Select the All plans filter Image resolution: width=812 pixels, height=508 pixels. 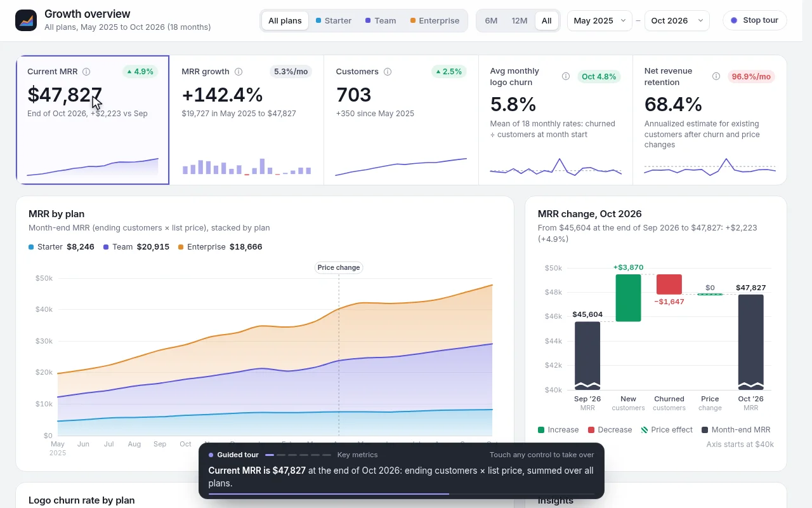(285, 20)
